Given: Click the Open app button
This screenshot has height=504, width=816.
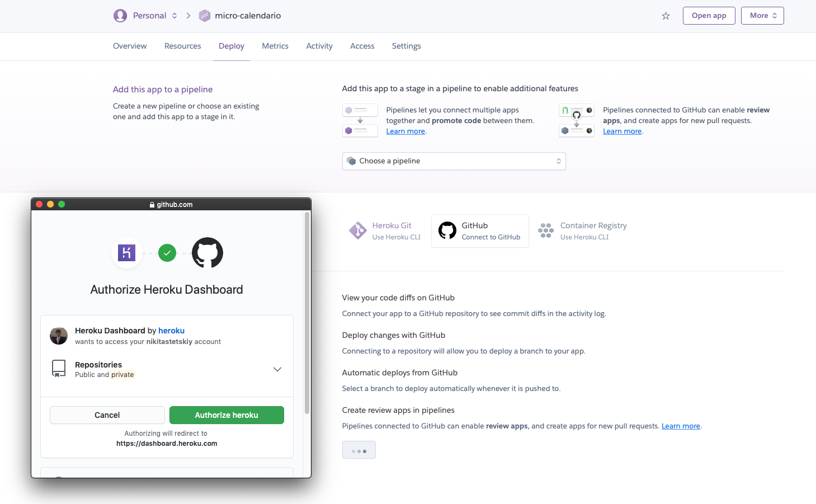Looking at the screenshot, I should (x=709, y=16).
